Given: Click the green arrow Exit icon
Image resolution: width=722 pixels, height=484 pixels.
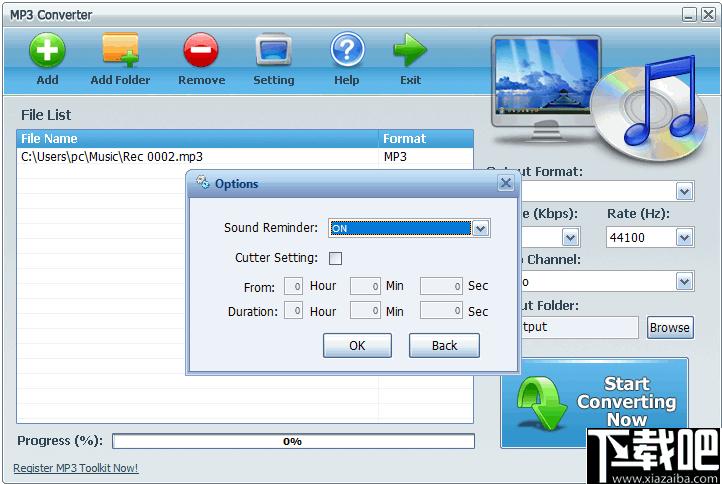Looking at the screenshot, I should [410, 50].
